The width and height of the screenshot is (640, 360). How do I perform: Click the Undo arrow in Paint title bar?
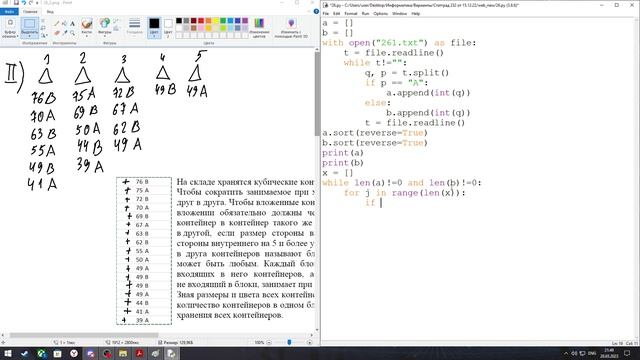pyautogui.click(x=24, y=3)
